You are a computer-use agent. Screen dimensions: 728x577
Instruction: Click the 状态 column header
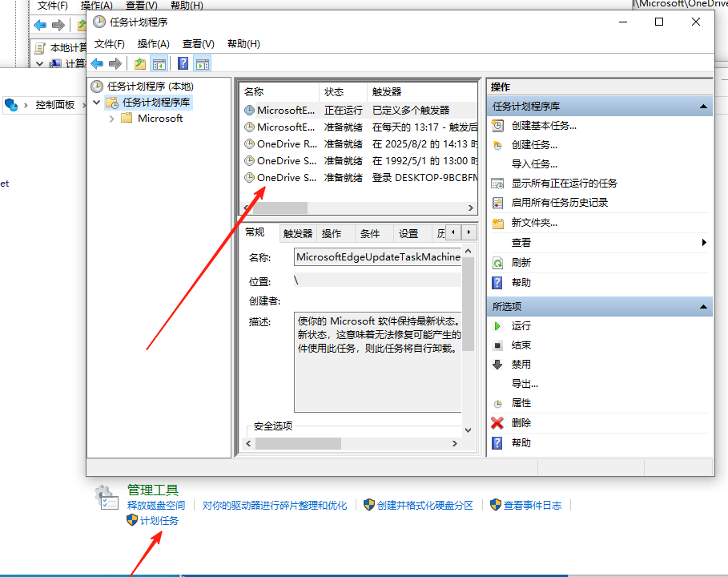pos(343,92)
